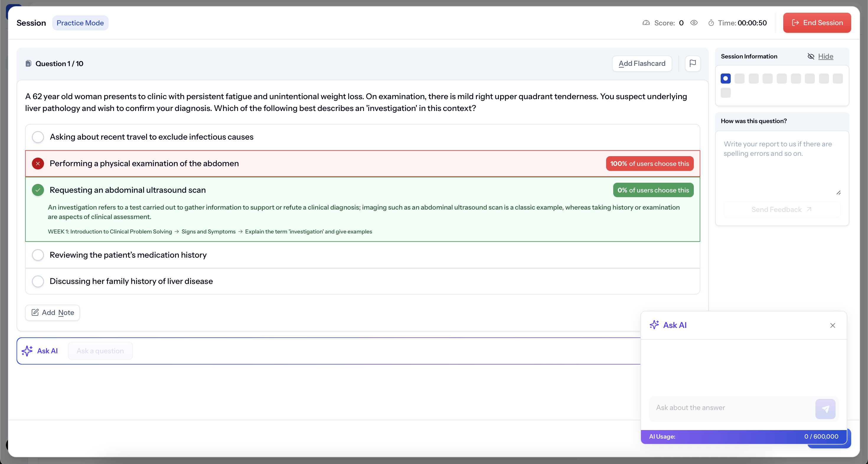Toggle score visibility eye icon
868x464 pixels.
[694, 23]
